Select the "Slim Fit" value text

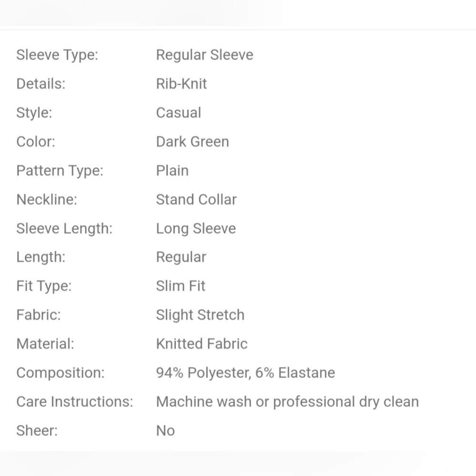[x=180, y=286]
